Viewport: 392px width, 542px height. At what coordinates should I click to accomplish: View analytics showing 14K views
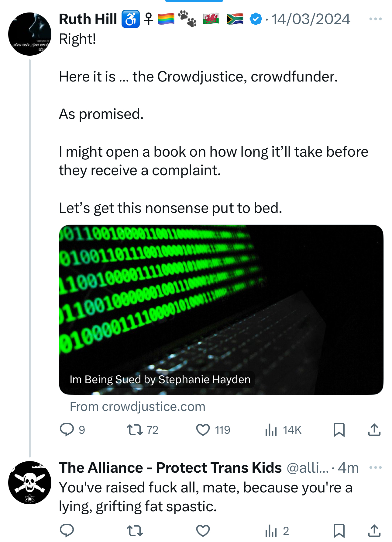point(271,430)
